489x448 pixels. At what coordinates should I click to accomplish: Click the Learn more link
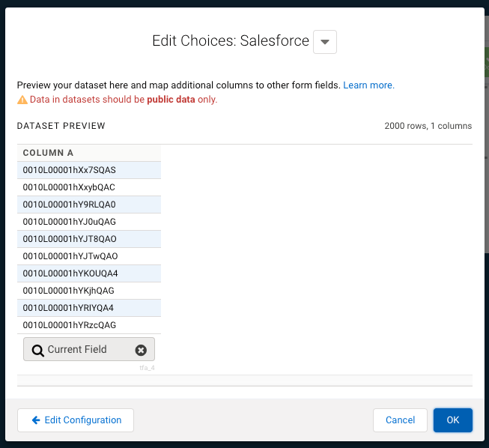pyautogui.click(x=368, y=85)
